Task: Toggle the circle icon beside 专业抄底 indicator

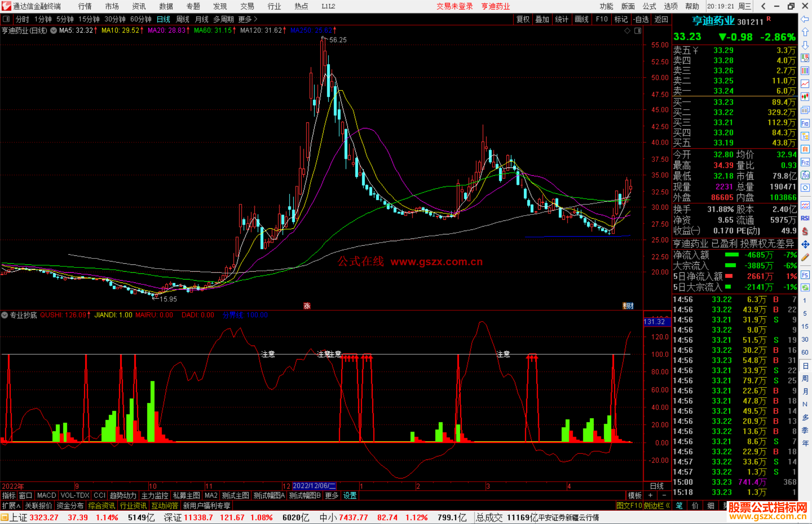Action: [x=5, y=315]
